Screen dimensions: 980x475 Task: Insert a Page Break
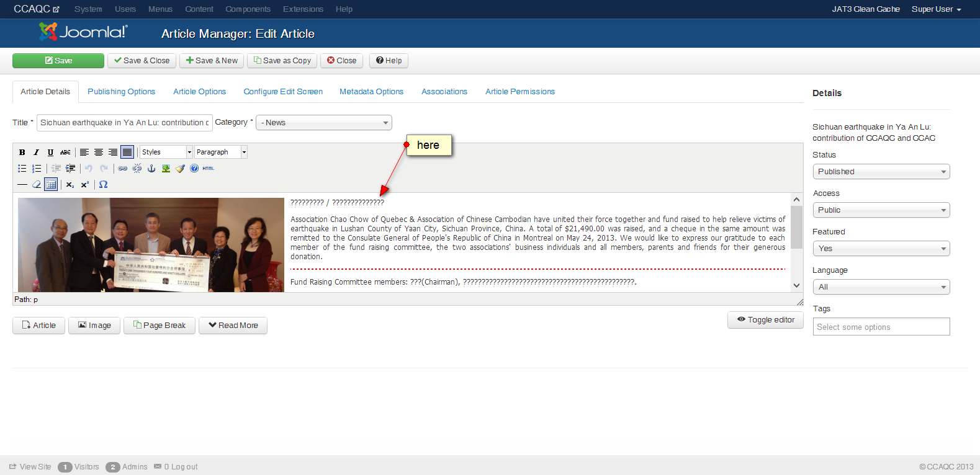[160, 326]
